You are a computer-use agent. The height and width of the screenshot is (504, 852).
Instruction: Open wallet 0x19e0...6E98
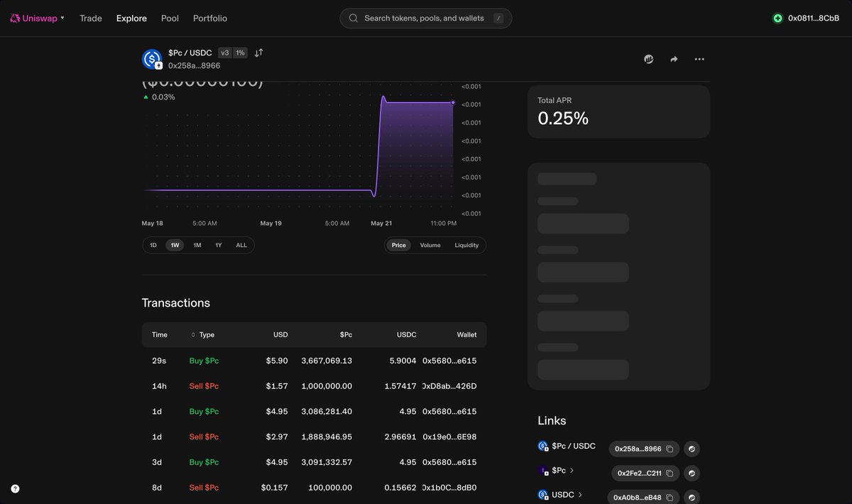[449, 437]
